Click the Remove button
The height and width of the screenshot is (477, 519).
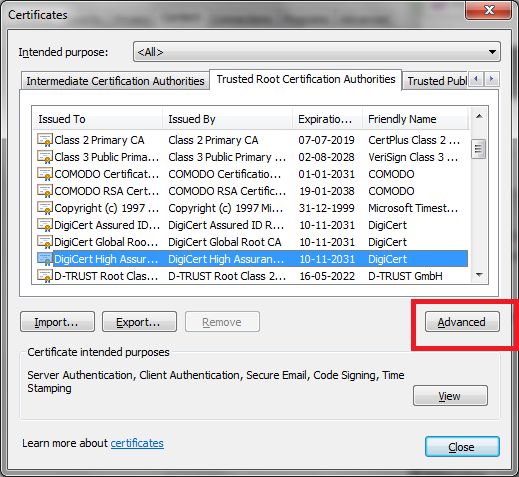click(222, 322)
